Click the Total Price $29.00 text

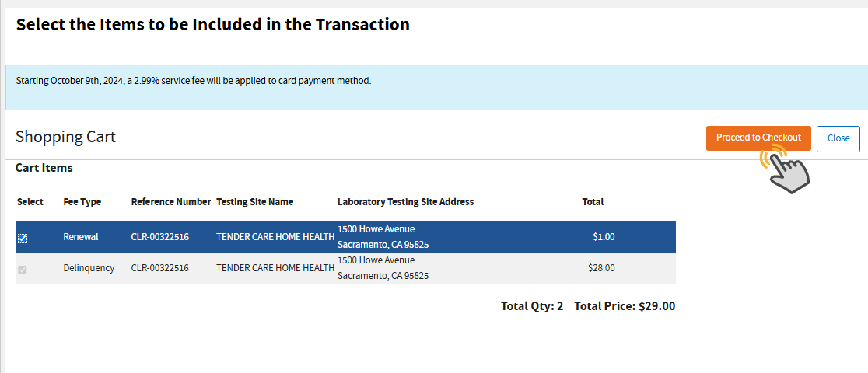pos(624,306)
